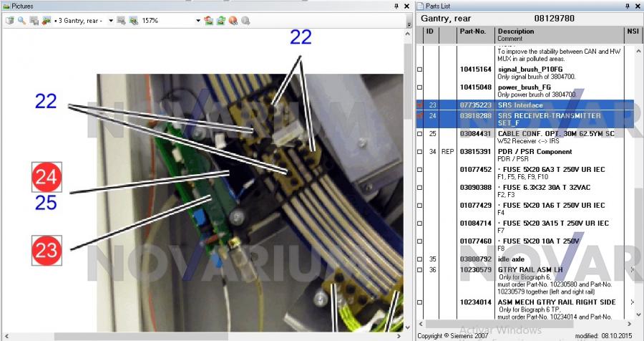Select the GTRY RAIL ASM LH part

coord(530,269)
